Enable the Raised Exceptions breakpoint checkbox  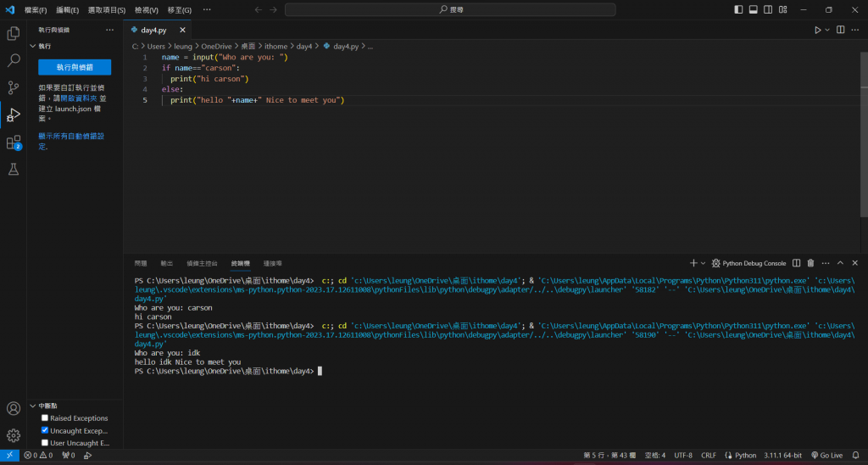(x=45, y=418)
